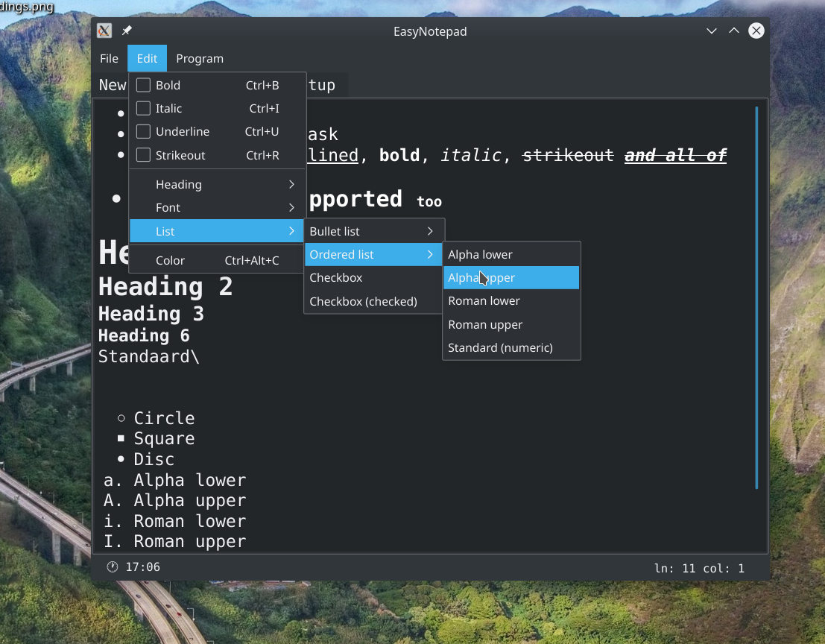825x644 pixels.
Task: Toggle the Italic checkbox
Action: 143,109
